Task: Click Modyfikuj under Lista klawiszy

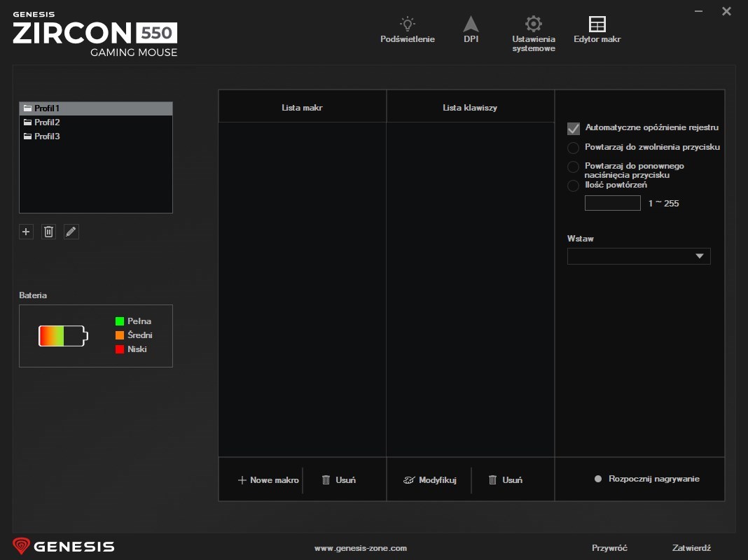Action: tap(430, 480)
